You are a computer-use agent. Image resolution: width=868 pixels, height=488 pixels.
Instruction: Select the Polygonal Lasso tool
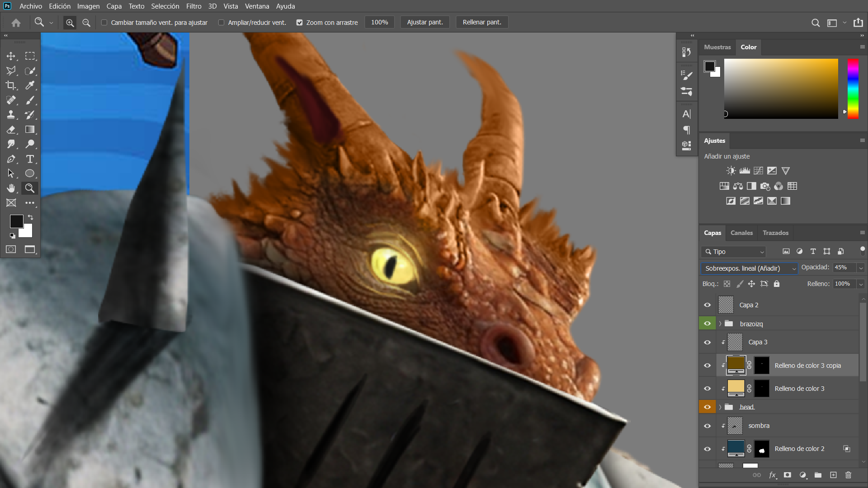(11, 71)
